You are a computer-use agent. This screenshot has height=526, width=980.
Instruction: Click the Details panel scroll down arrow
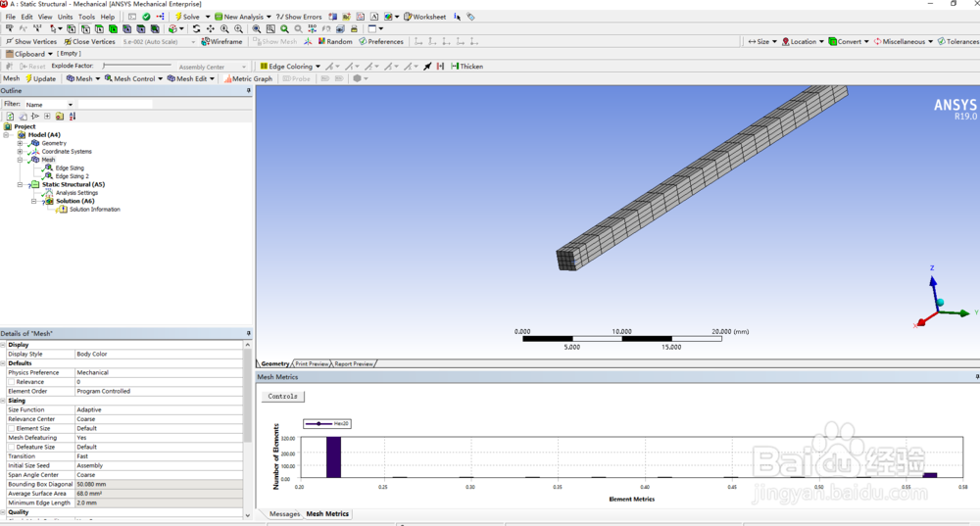[x=248, y=515]
